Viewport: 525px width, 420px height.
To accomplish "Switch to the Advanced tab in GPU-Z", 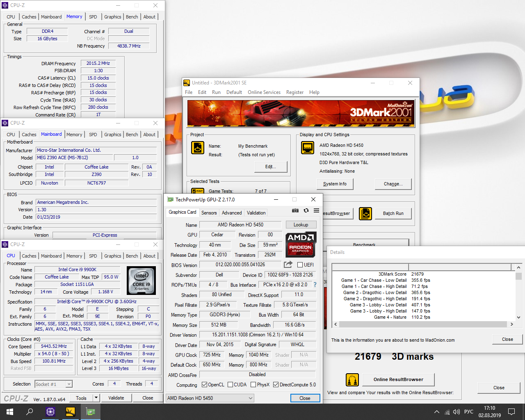I will coord(232,213).
